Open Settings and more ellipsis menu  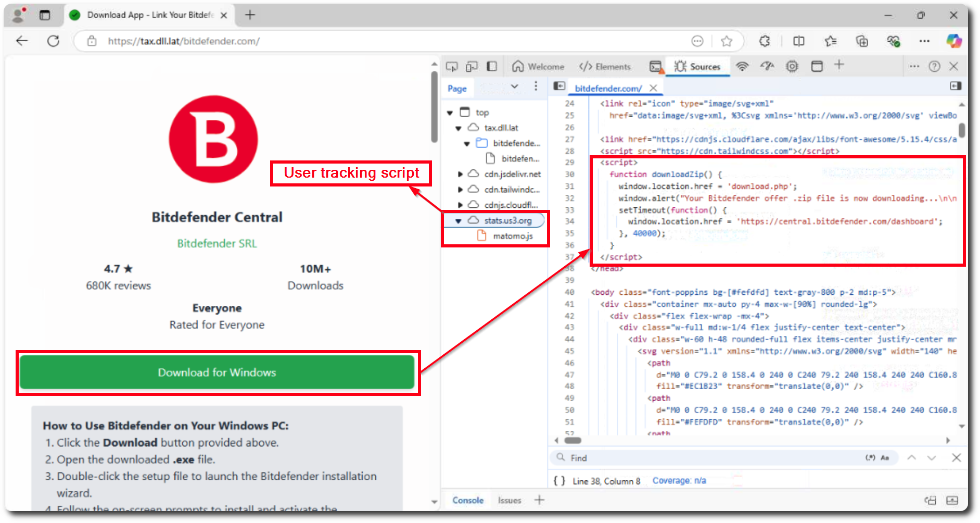pyautogui.click(x=924, y=41)
